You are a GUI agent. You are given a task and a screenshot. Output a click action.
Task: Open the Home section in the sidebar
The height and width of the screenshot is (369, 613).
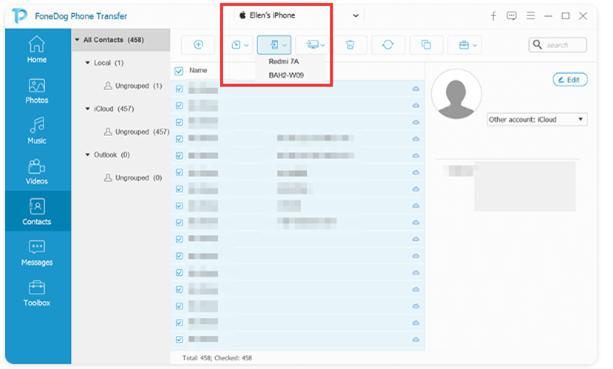[x=37, y=50]
